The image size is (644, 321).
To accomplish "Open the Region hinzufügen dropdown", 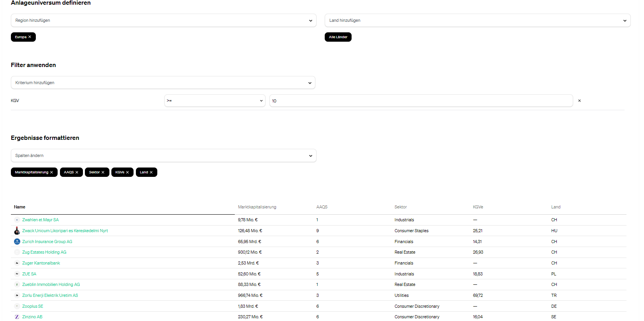I will coord(163,20).
